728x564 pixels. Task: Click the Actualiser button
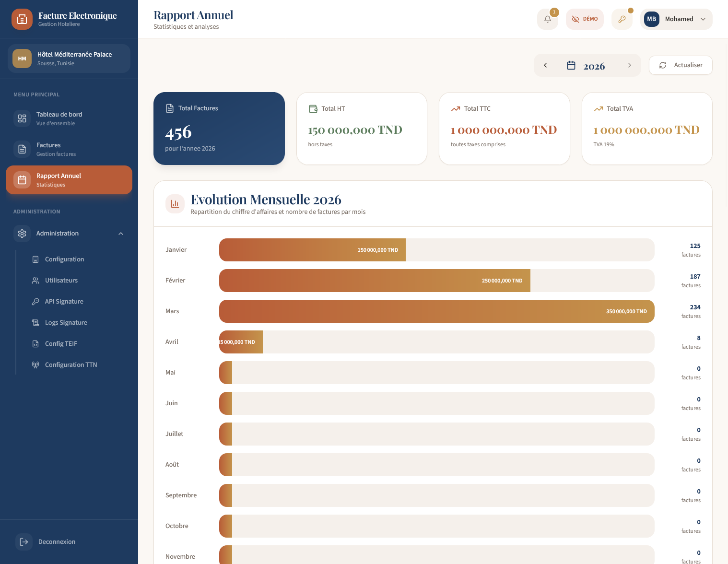(681, 65)
